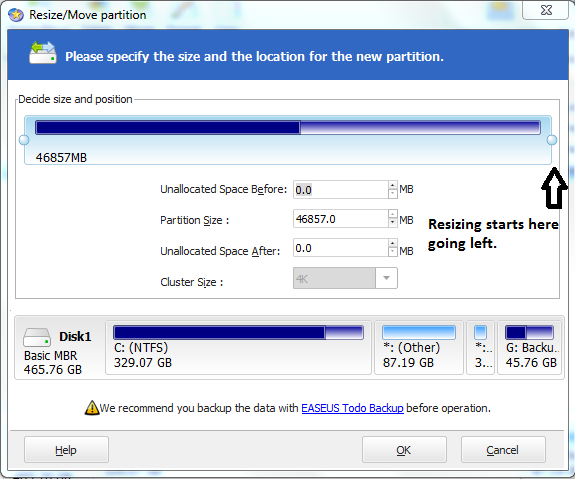Increase Unallocated Space After with up arrow
The height and width of the screenshot is (479, 575).
click(x=393, y=244)
